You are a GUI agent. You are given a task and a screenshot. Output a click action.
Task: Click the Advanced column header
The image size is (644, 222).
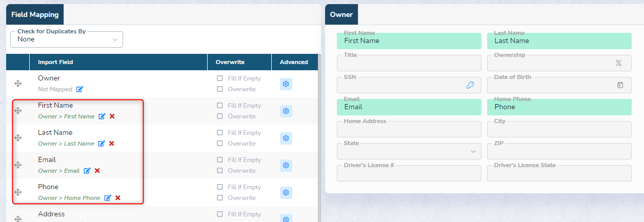[294, 62]
